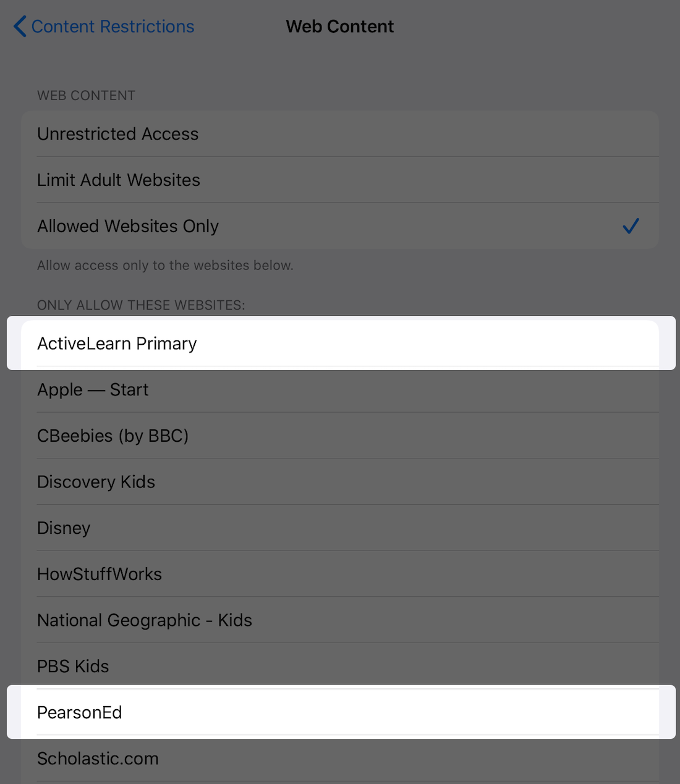680x784 pixels.
Task: Open PBS Kids website entry
Action: click(x=73, y=666)
